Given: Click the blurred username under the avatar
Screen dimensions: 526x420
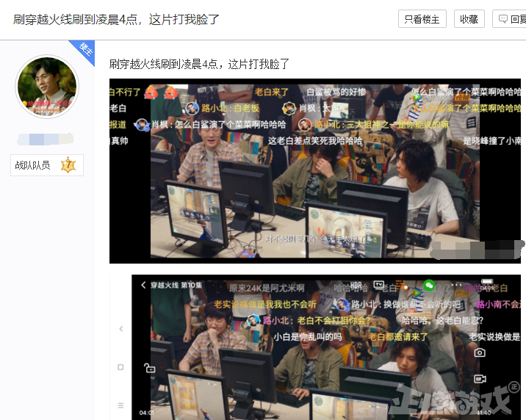Looking at the screenshot, I should [46, 139].
